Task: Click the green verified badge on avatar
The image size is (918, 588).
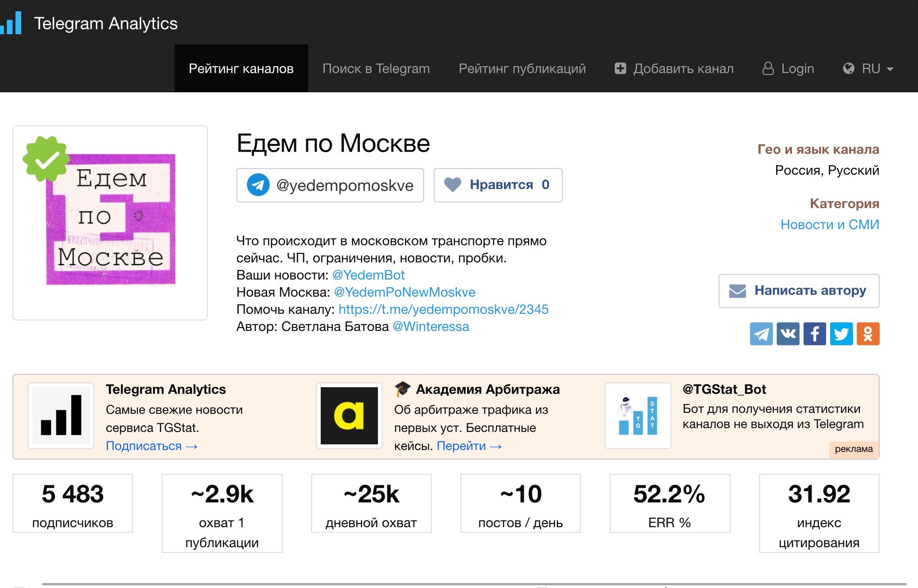Action: pos(46,159)
